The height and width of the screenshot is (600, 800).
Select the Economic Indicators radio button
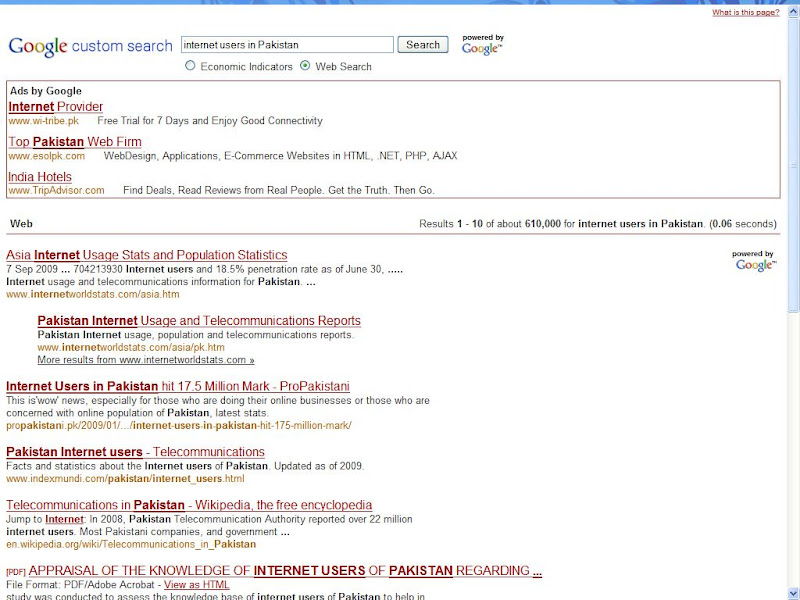tap(190, 65)
